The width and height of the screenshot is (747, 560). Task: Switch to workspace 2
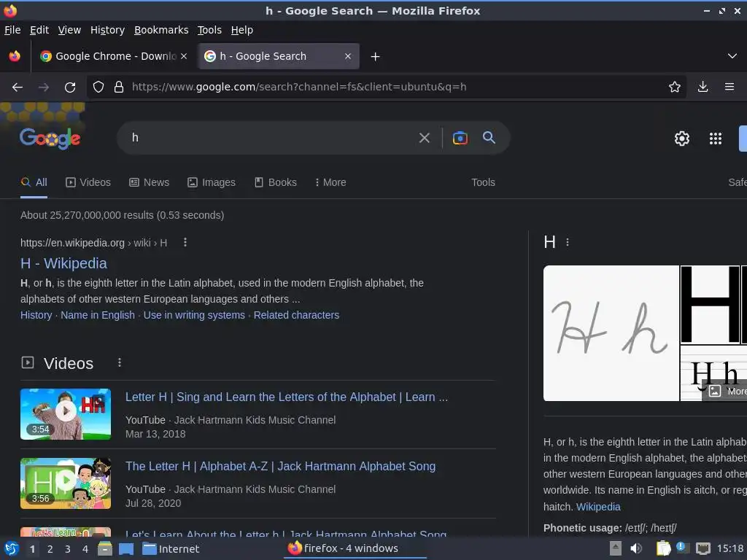click(x=50, y=549)
